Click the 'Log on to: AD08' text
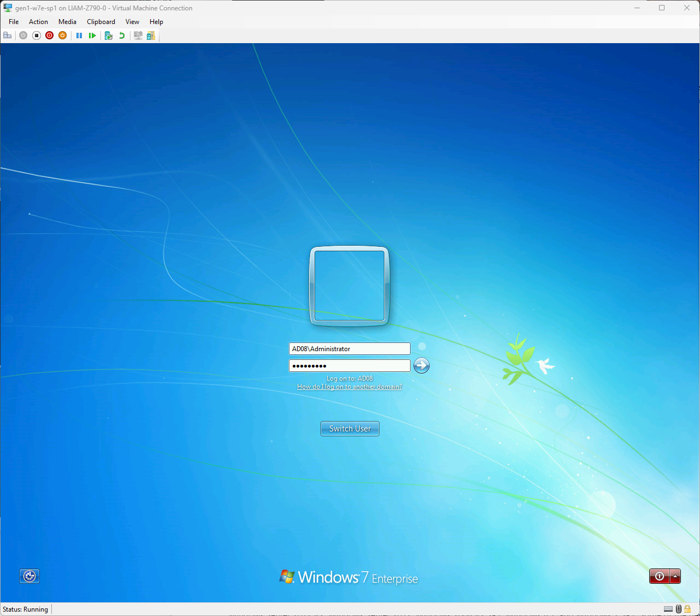This screenshot has width=700, height=616. (x=349, y=378)
